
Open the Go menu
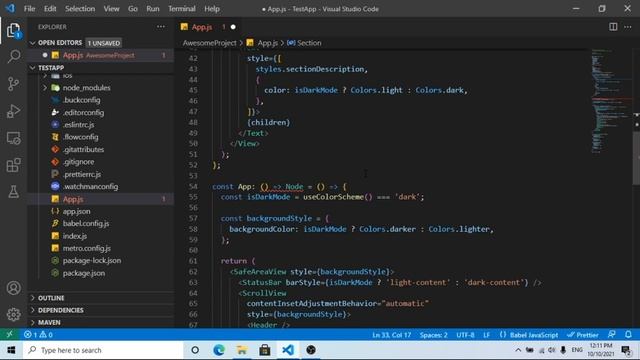133,9
